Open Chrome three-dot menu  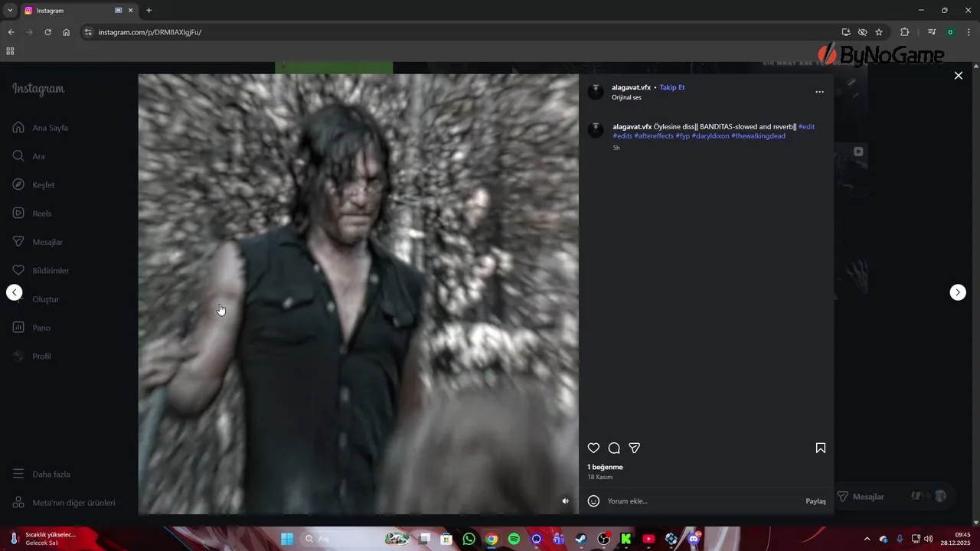[x=969, y=32]
